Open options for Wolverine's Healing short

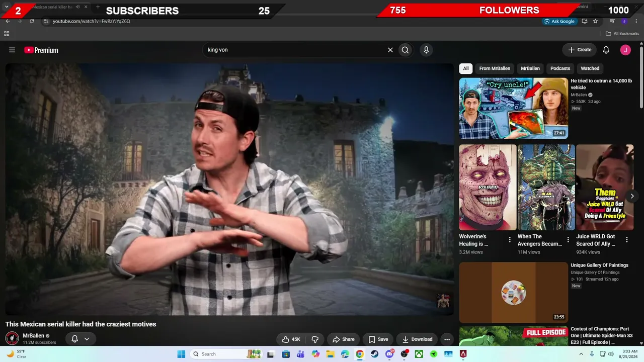pyautogui.click(x=510, y=240)
